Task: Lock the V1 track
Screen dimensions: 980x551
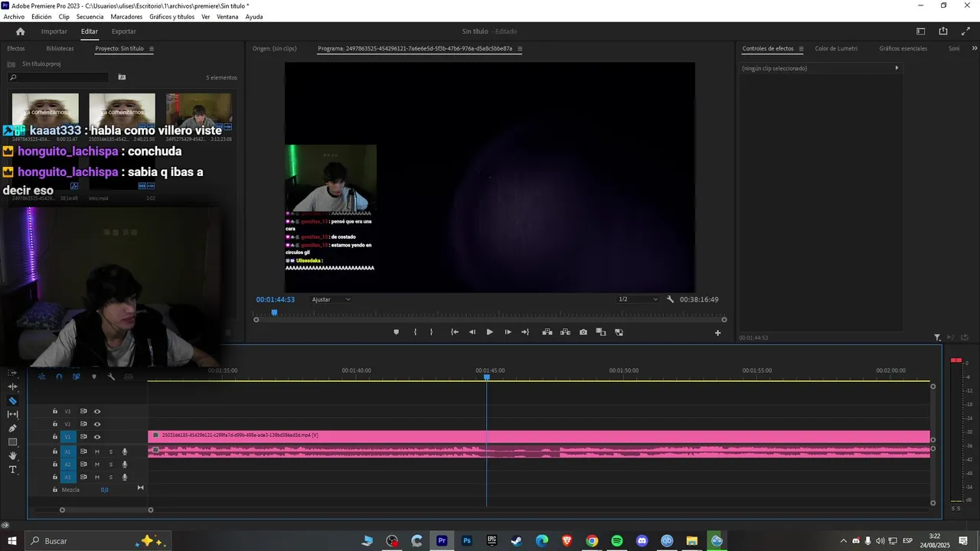Action: click(54, 436)
